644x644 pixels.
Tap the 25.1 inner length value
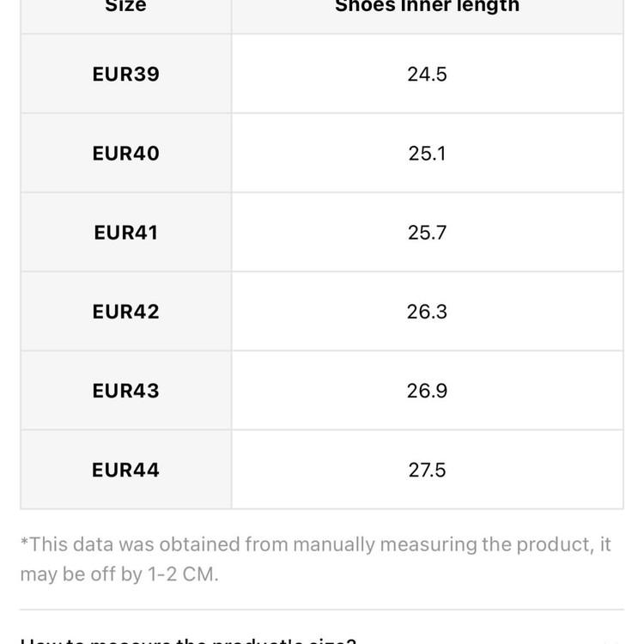427,154
